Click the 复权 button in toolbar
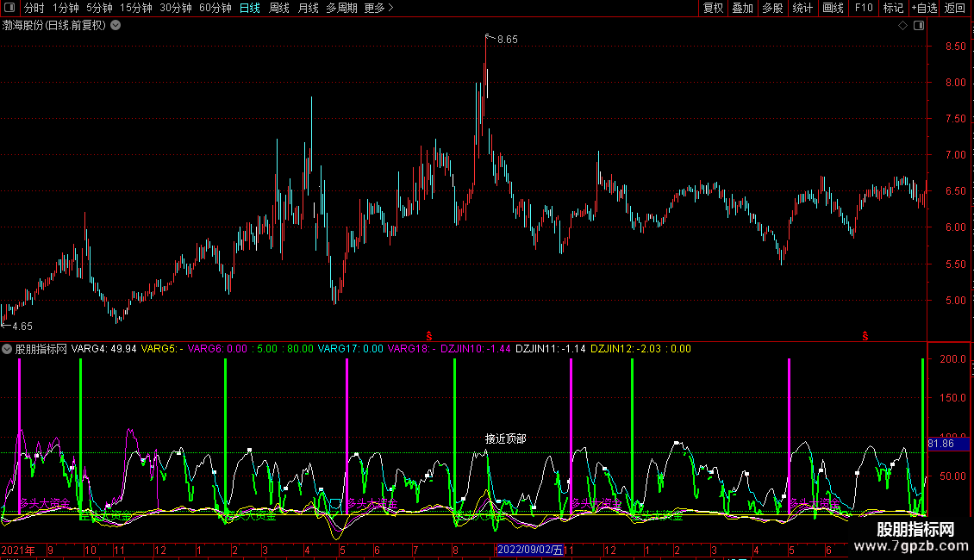Image resolution: width=974 pixels, height=560 pixels. (x=714, y=9)
